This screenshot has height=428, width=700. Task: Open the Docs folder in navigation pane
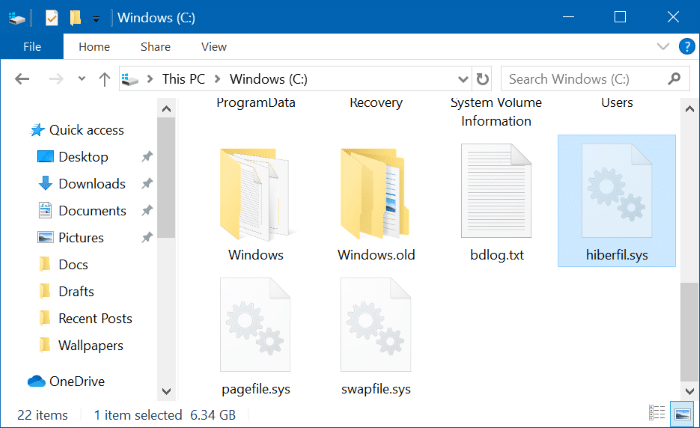tap(73, 264)
